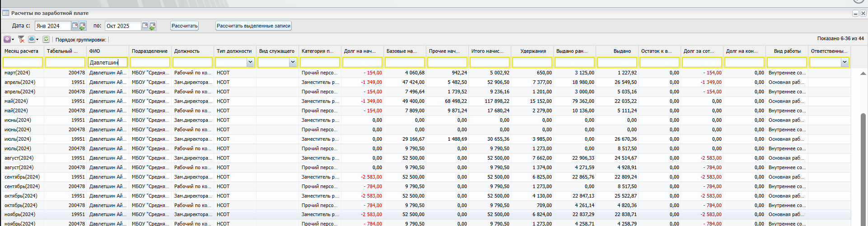868x226 pixels.
Task: Click the Табельный number filter field
Action: click(65, 62)
